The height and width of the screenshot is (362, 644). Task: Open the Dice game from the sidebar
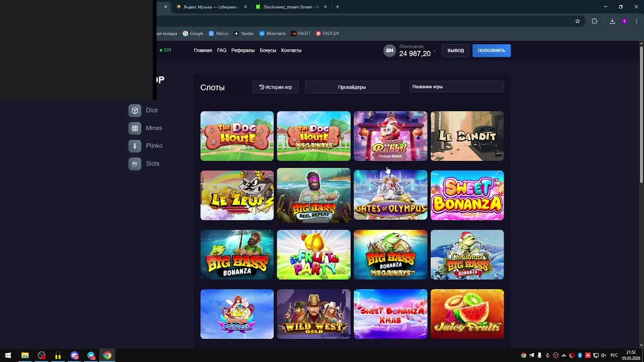point(143,110)
